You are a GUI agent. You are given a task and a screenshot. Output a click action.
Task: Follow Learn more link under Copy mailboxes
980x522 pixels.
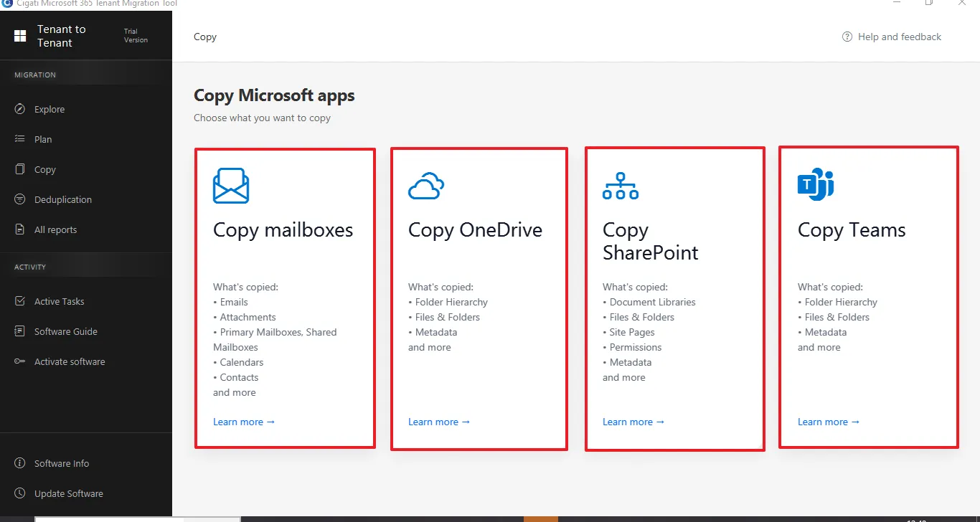[244, 422]
